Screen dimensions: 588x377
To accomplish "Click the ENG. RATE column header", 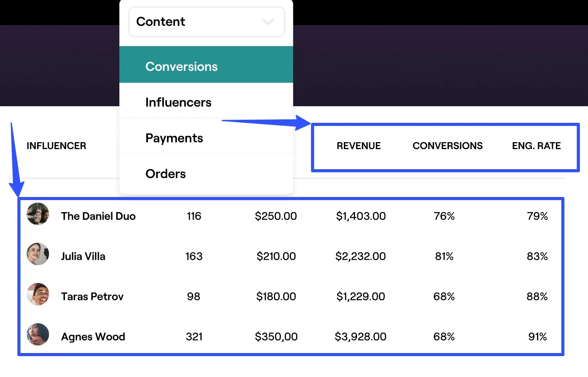I will click(536, 146).
